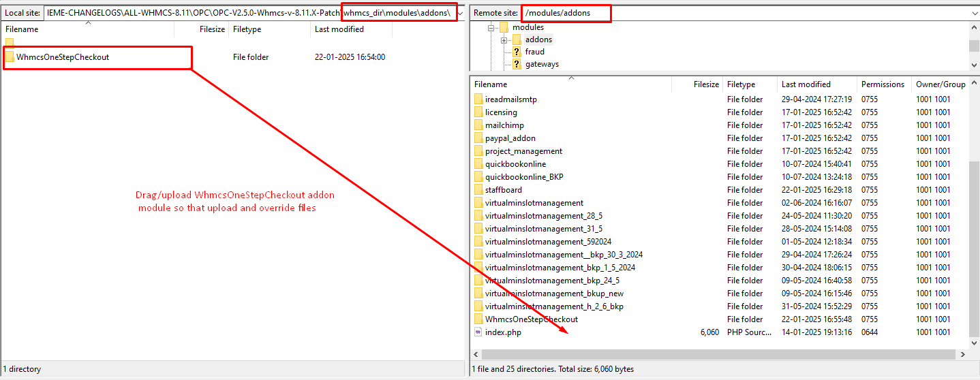Sort local files by Last modified column
980x380 pixels.
point(339,29)
